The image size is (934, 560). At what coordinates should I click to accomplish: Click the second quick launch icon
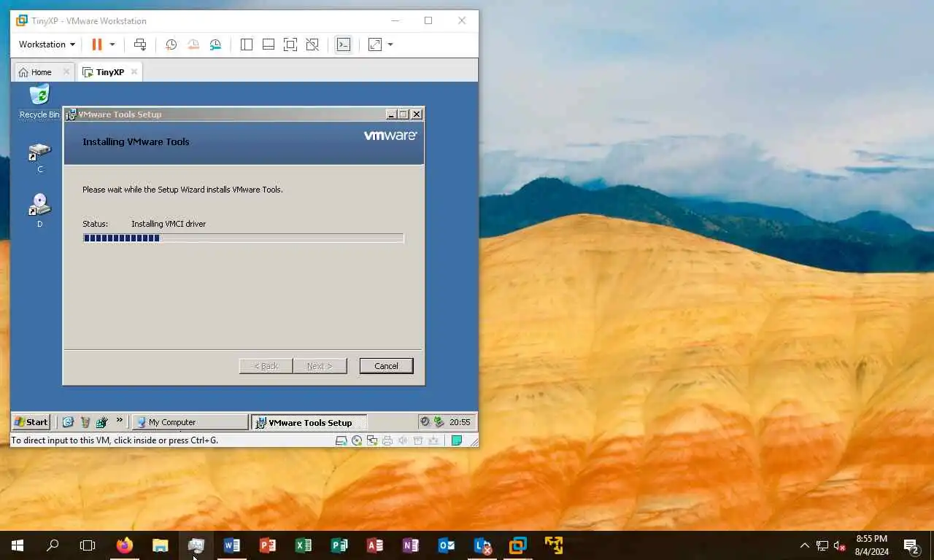pyautogui.click(x=85, y=421)
